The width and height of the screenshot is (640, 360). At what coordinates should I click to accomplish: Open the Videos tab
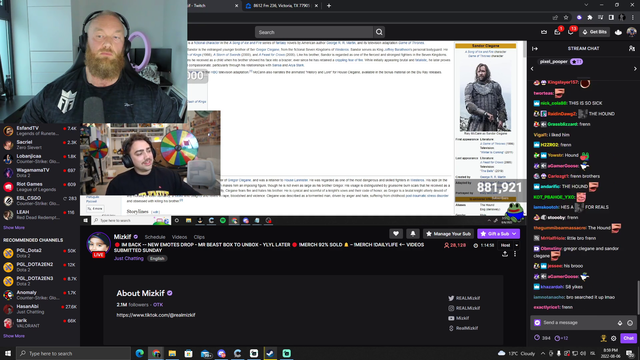click(179, 237)
